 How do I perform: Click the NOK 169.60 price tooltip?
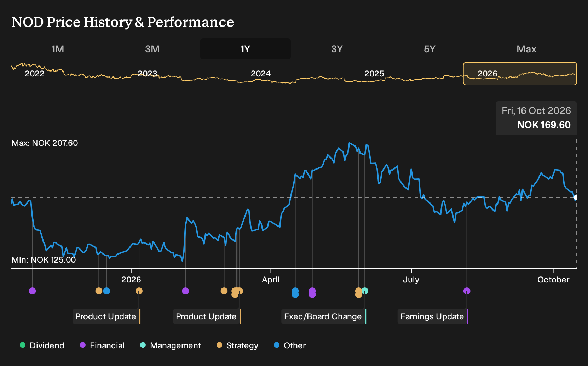[536, 118]
